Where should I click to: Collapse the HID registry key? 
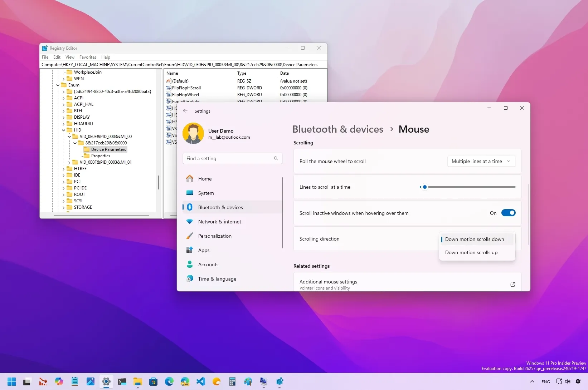pyautogui.click(x=64, y=130)
